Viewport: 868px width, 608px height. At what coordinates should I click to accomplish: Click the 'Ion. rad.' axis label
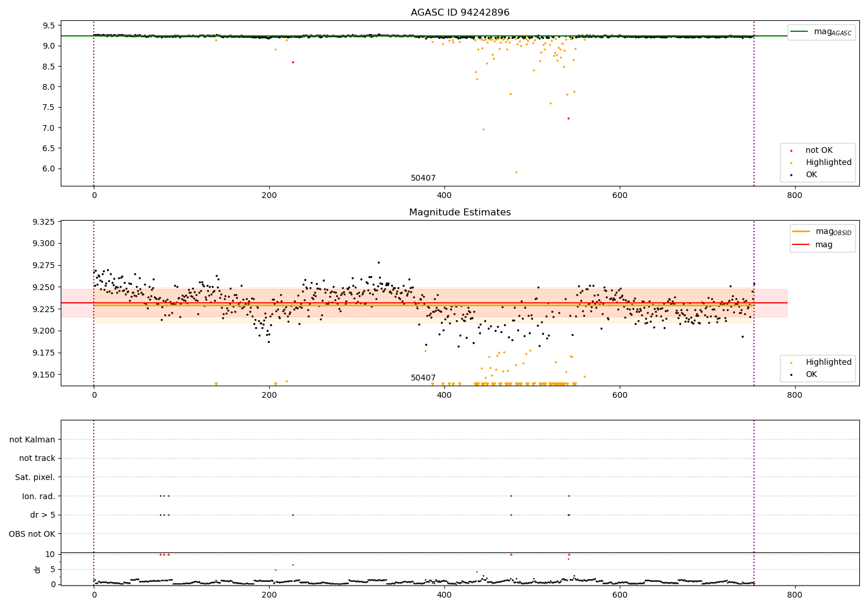pyautogui.click(x=39, y=496)
